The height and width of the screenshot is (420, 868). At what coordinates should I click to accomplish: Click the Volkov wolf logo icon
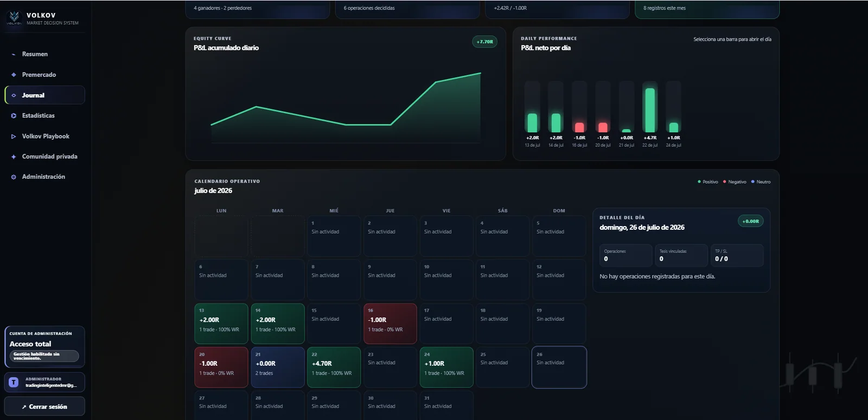click(14, 18)
